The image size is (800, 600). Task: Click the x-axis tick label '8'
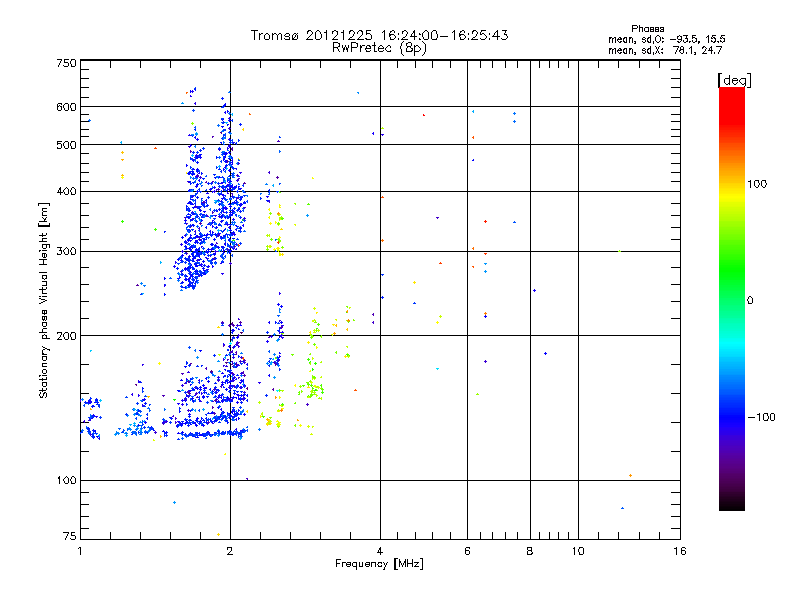530,551
